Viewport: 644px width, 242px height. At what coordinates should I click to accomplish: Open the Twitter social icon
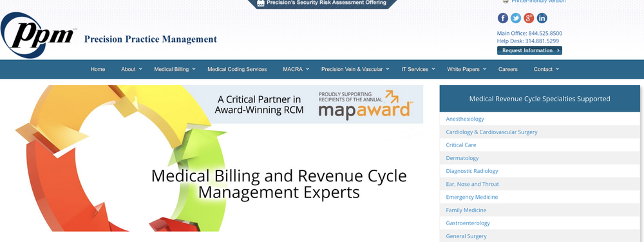click(516, 18)
